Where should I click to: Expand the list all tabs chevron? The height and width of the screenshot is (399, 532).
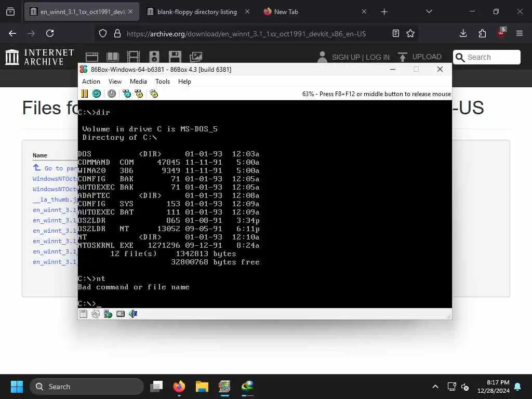click(429, 12)
